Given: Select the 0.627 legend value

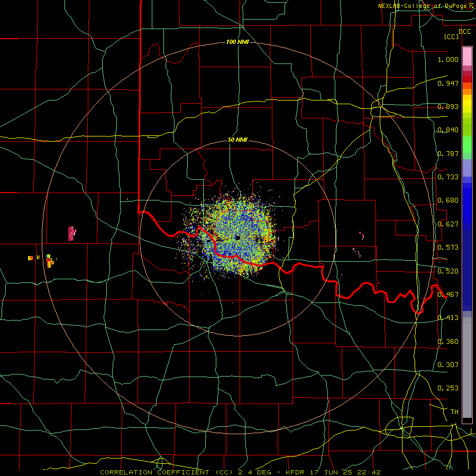Looking at the screenshot, I should (448, 224).
